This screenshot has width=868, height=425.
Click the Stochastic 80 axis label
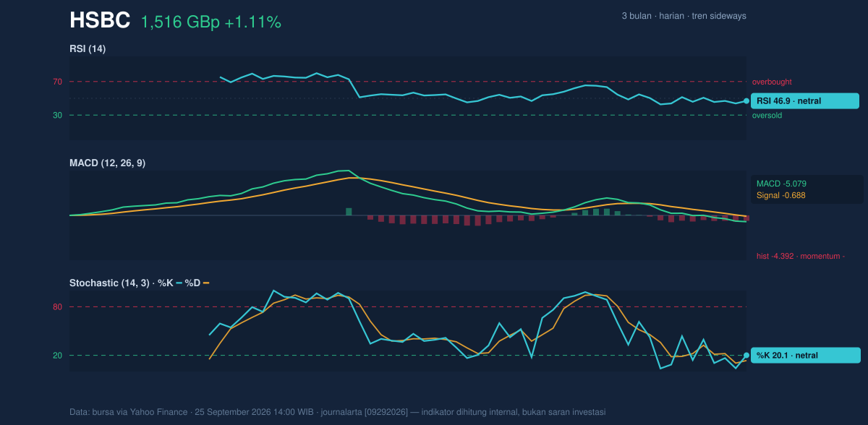pos(57,307)
